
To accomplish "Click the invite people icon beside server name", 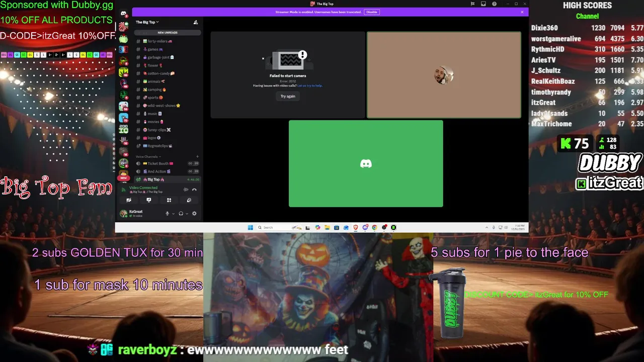I will 196,22.
